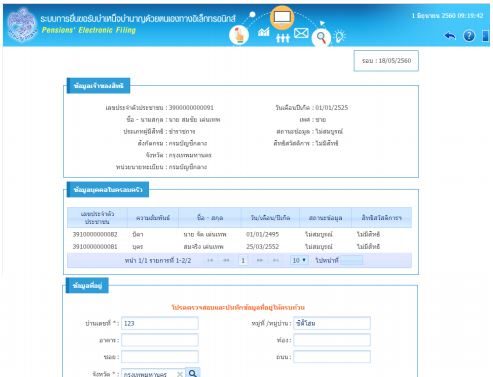
Task: Click the paging summary text 1-2/2
Action: [x=158, y=260]
